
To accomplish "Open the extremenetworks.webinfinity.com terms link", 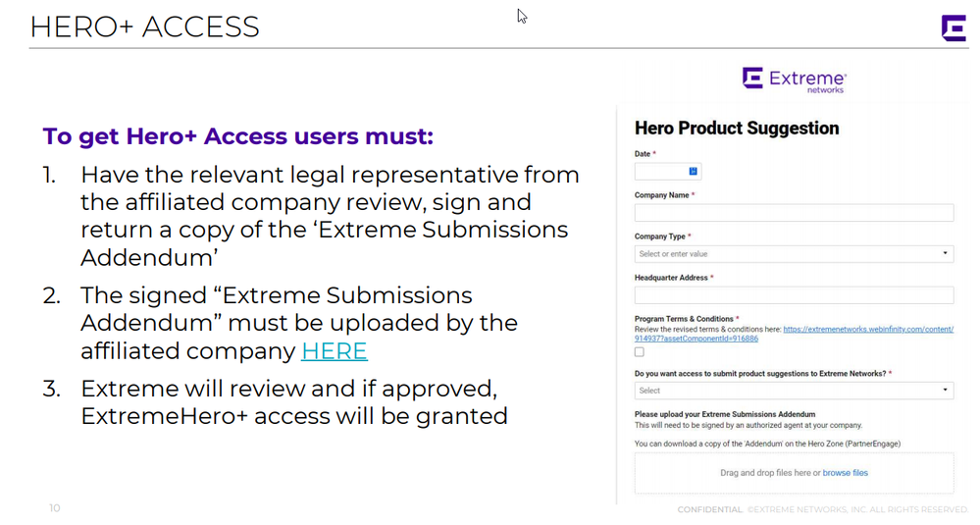I will coord(867,330).
